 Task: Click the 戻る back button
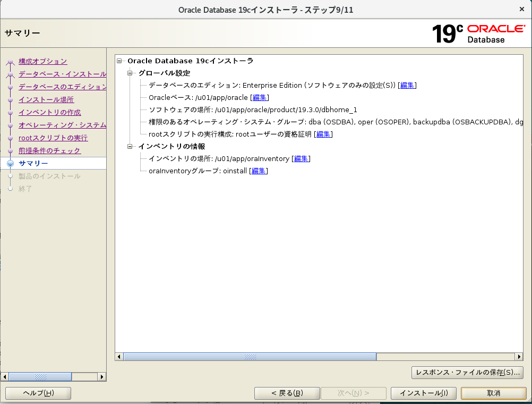(287, 393)
